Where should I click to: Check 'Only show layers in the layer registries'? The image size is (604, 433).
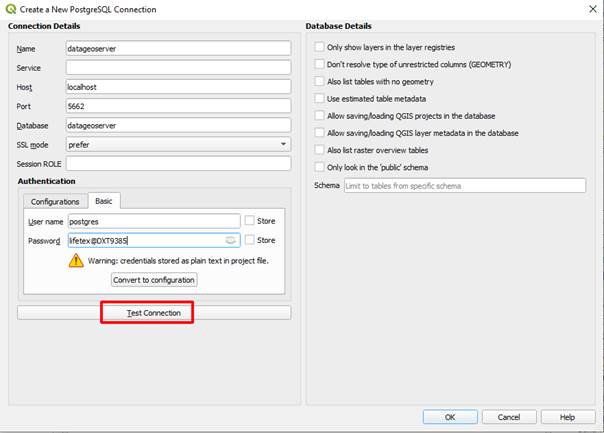[x=319, y=47]
